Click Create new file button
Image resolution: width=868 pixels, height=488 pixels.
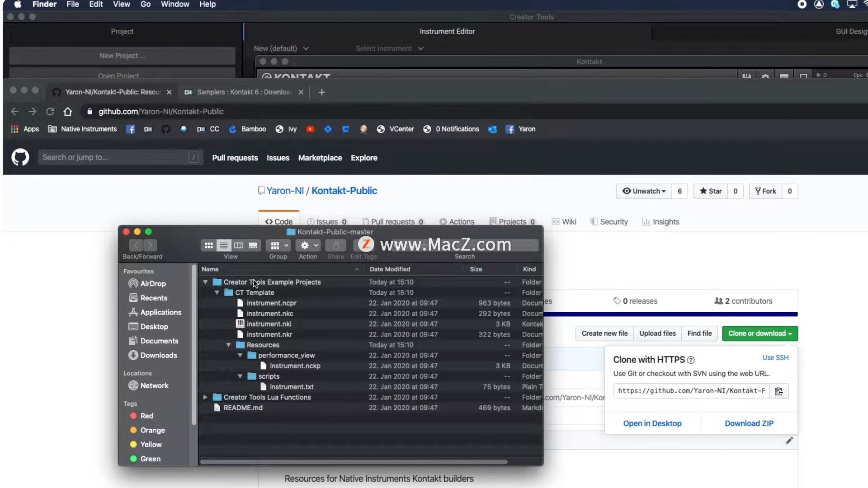tap(604, 333)
